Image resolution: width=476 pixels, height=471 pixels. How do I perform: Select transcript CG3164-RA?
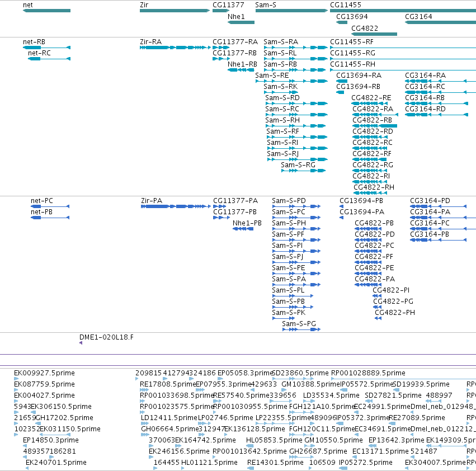pyautogui.click(x=441, y=81)
